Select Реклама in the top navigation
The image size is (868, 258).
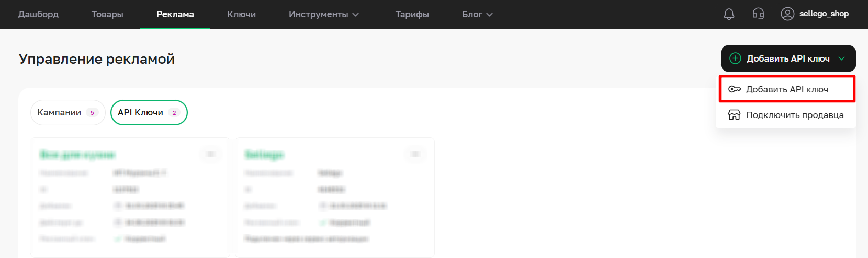click(175, 15)
